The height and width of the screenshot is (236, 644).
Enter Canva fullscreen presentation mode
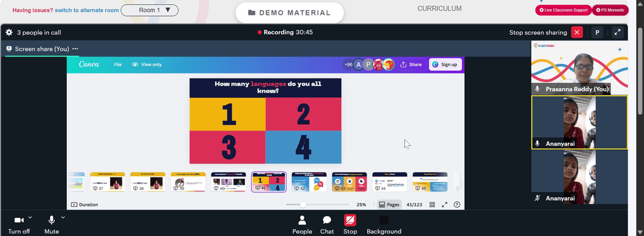pyautogui.click(x=444, y=204)
